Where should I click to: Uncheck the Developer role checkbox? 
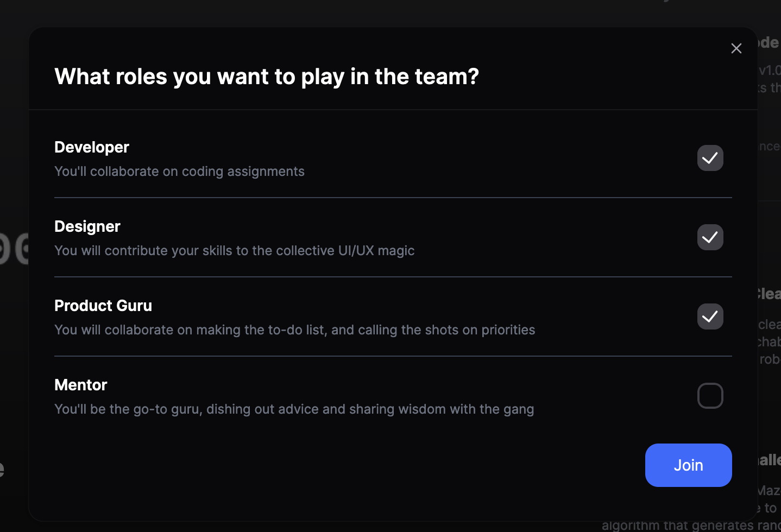710,158
